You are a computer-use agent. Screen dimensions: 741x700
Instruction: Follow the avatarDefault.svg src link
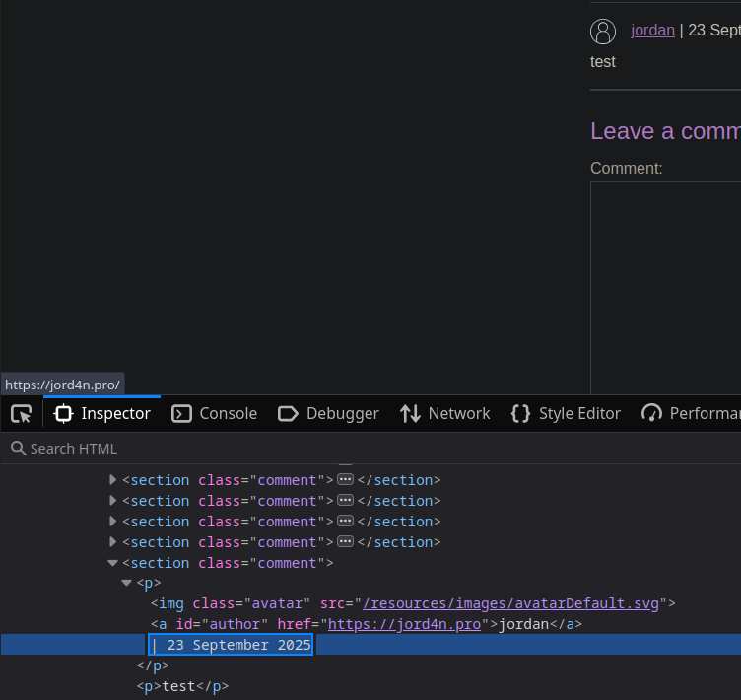[511, 603]
